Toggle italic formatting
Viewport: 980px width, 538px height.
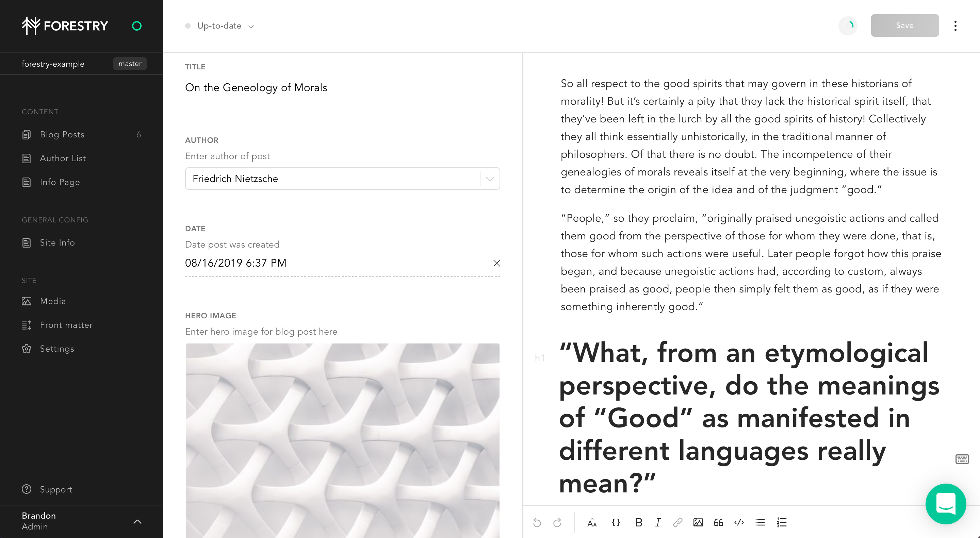[x=658, y=522]
